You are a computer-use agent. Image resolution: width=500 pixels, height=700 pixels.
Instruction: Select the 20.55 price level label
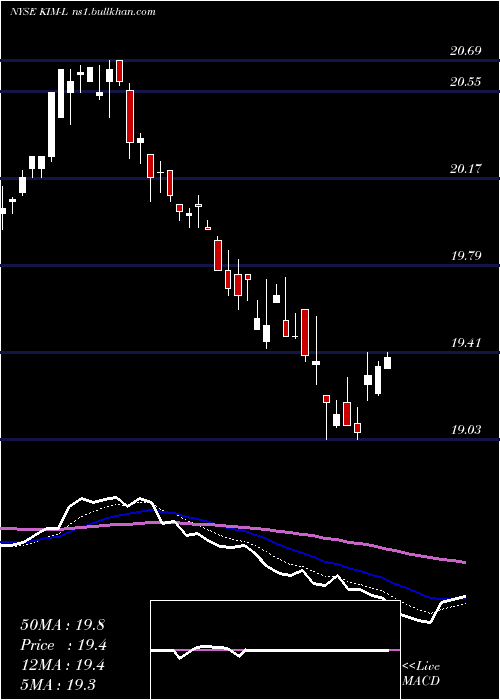(466, 82)
